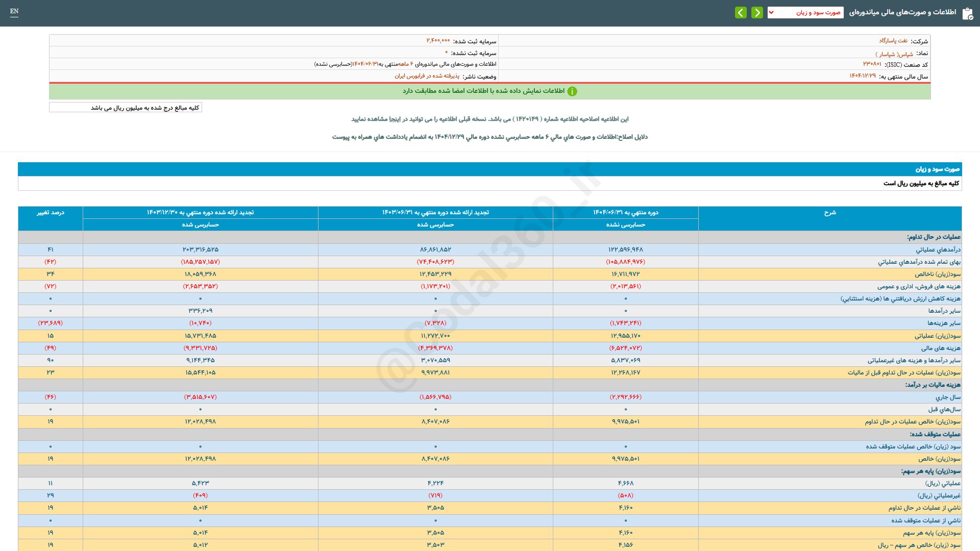
Task: Go to next statement with right green arrow
Action: (x=757, y=12)
